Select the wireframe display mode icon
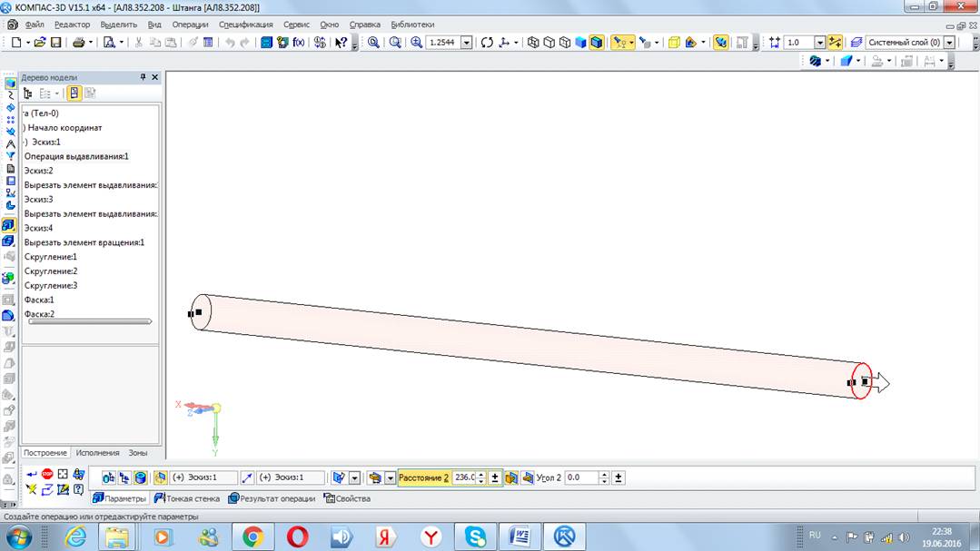980x551 pixels. click(x=533, y=43)
